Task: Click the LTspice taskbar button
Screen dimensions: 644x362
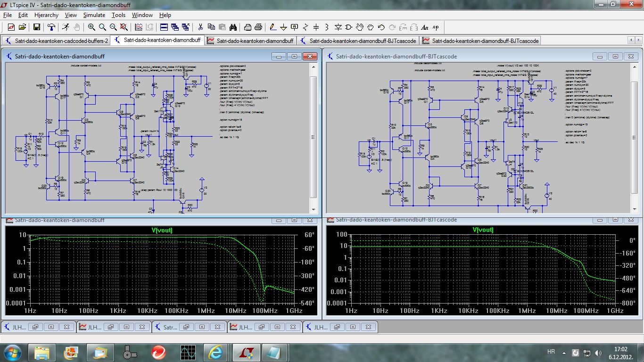Action: 245,352
